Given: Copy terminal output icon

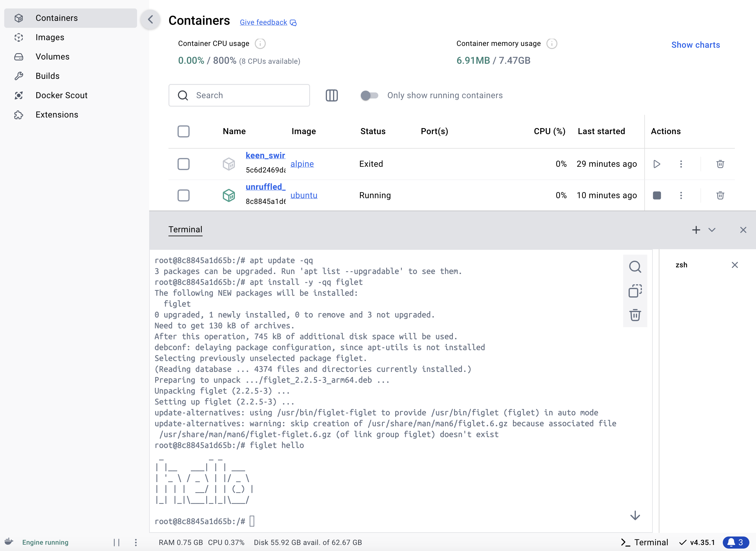Looking at the screenshot, I should coord(635,291).
